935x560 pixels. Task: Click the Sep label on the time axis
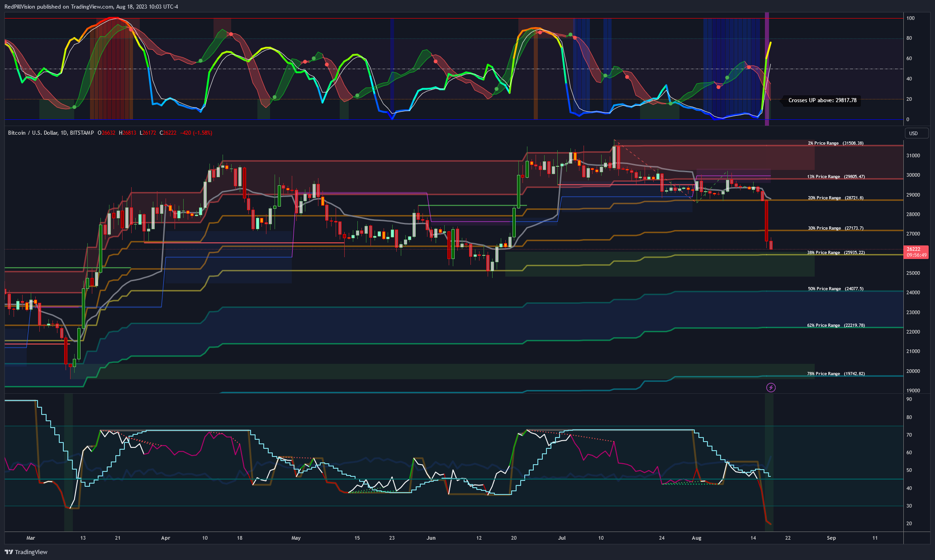pos(831,538)
